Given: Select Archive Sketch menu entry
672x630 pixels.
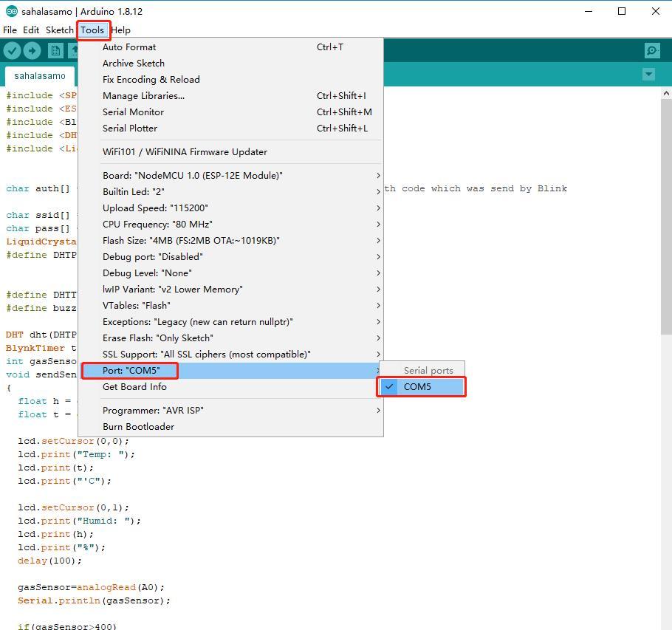Looking at the screenshot, I should pyautogui.click(x=230, y=64).
